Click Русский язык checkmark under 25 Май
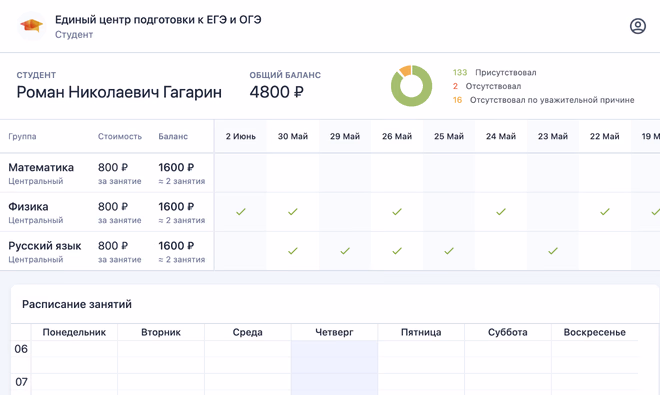Screen dimensions: 660x395 [x=449, y=251]
